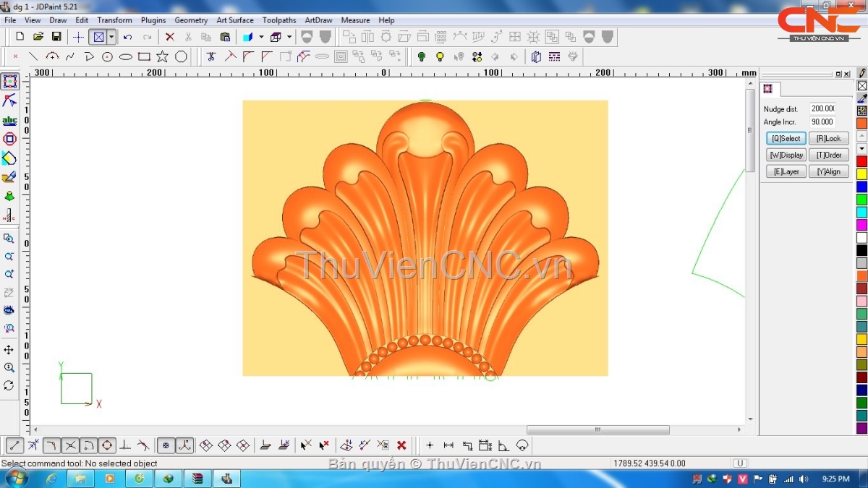Click the offset concentric rectangles icon
The height and width of the screenshot is (488, 868).
pos(341,56)
